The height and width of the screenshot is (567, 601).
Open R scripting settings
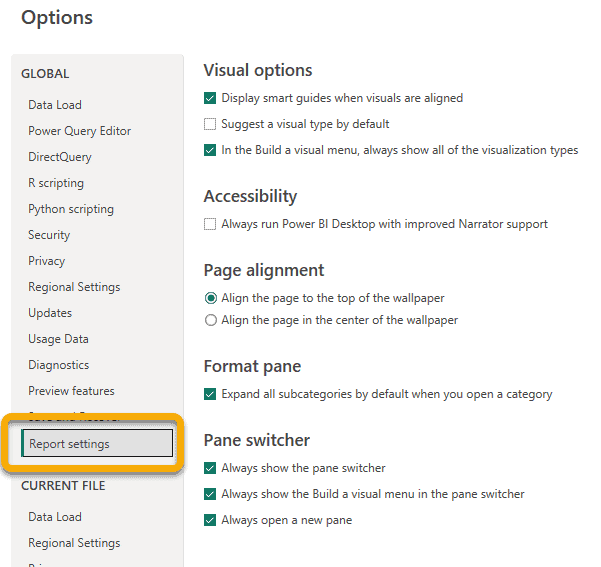pos(56,183)
